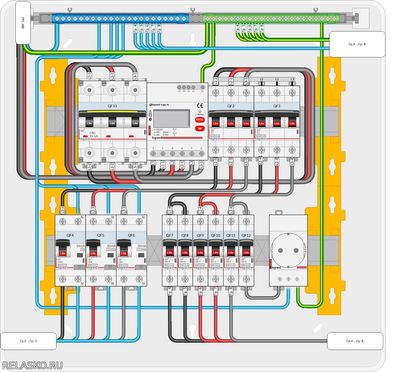Click the grey blank filler module beside QF7
The height and width of the screenshot is (372, 400).
[x=154, y=249]
